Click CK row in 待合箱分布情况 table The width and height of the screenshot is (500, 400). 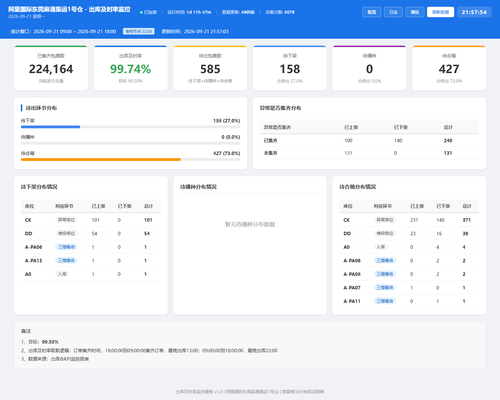coord(409,220)
